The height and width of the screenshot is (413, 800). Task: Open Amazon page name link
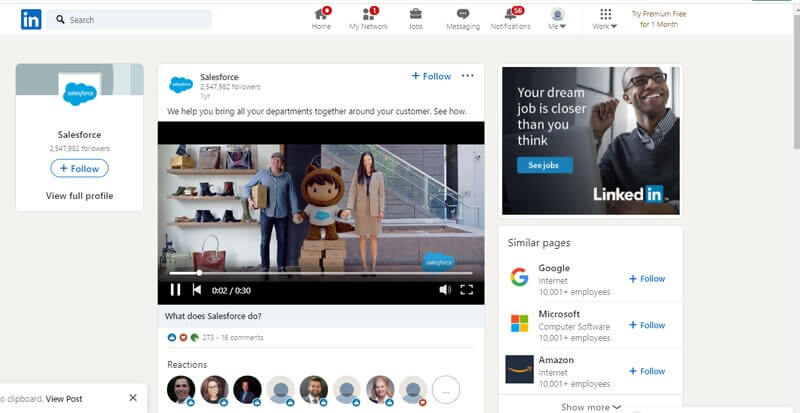click(x=556, y=360)
